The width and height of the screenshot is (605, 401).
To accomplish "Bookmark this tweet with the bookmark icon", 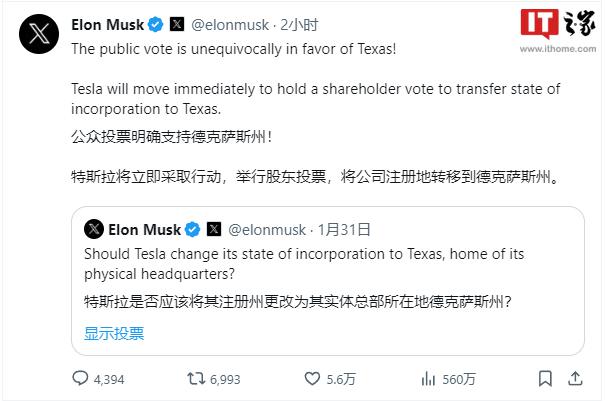I will [545, 379].
